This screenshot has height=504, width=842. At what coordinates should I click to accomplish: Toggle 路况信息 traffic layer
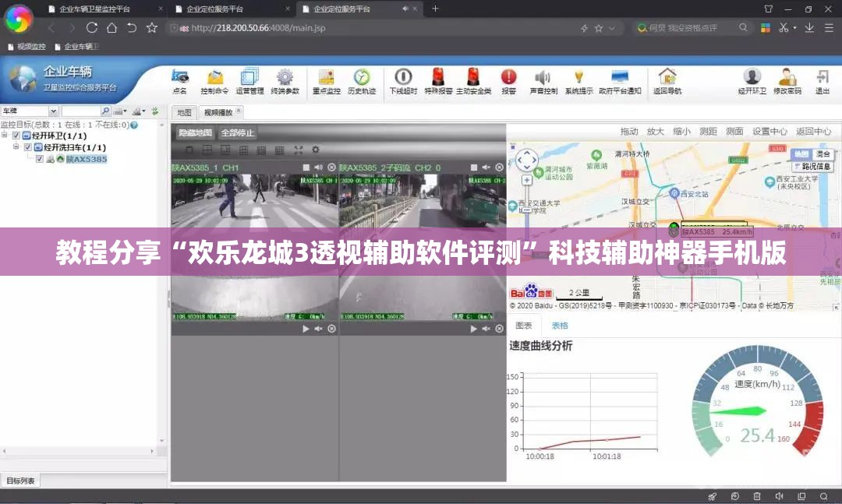click(812, 167)
